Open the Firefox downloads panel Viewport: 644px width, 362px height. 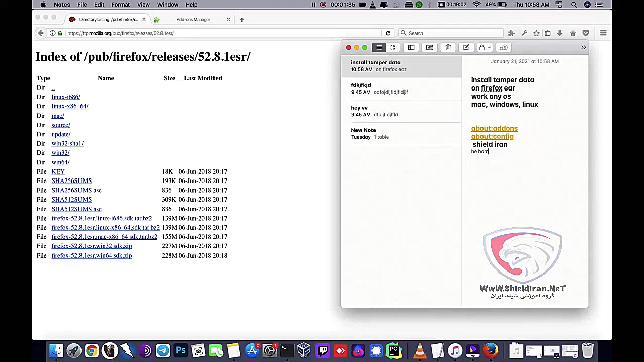[x=559, y=33]
